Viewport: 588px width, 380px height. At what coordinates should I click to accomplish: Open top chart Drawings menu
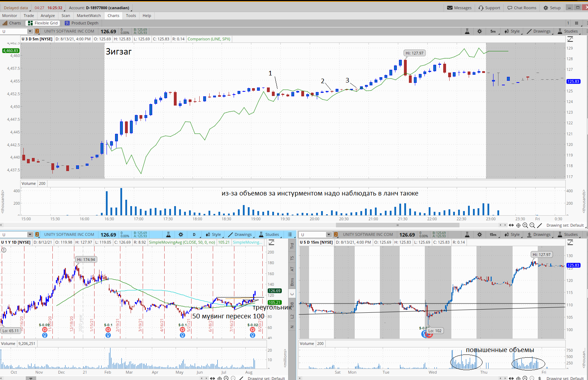pos(539,31)
